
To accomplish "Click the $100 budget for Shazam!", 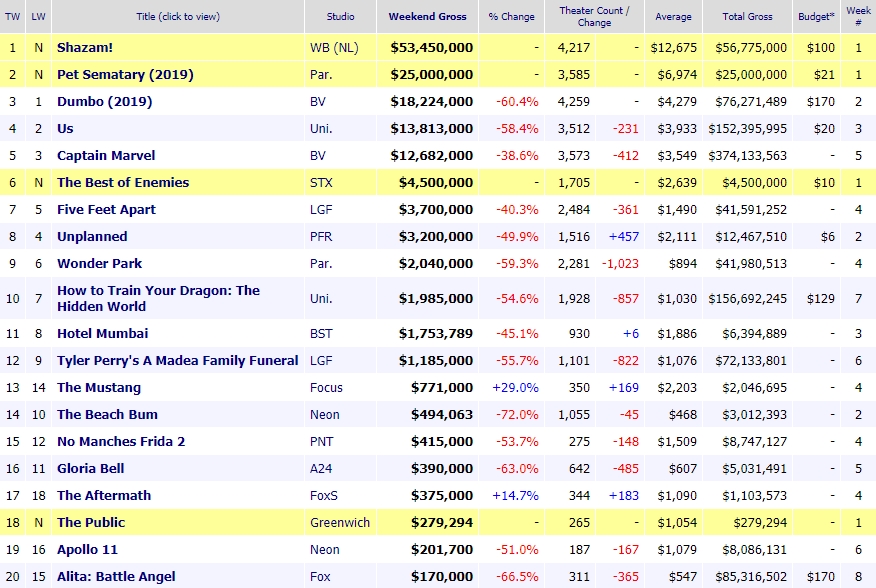I will [x=821, y=48].
